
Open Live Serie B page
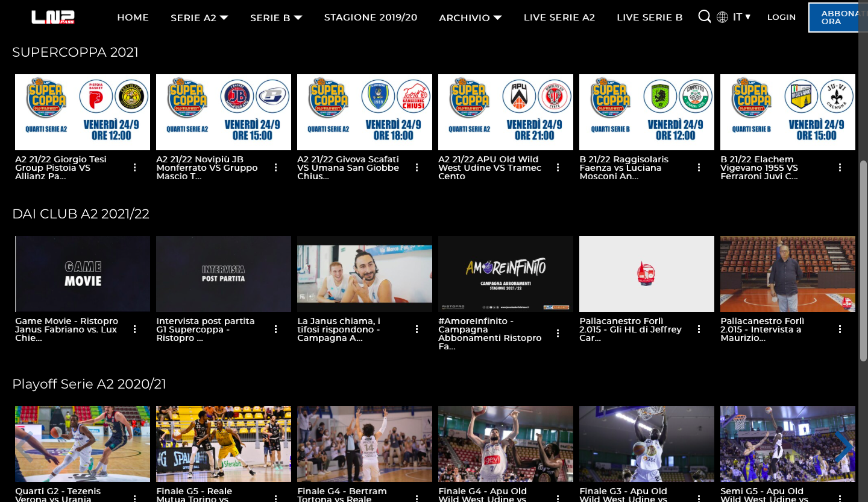point(650,17)
